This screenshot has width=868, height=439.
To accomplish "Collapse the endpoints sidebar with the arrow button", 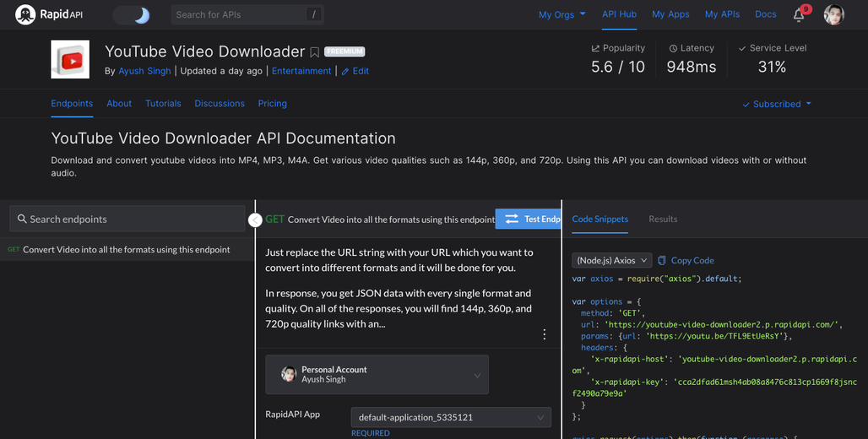I will pos(255,219).
